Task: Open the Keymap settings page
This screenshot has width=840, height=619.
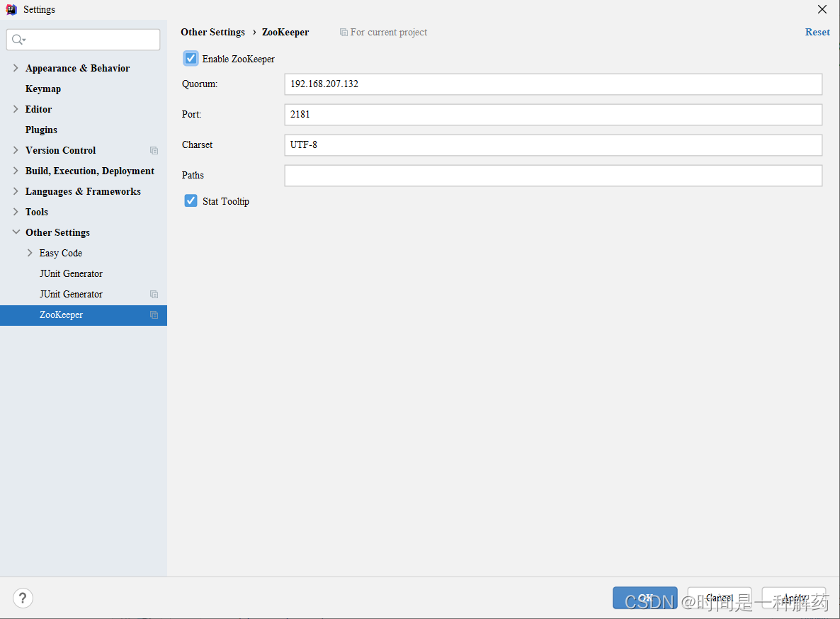Action: point(43,89)
